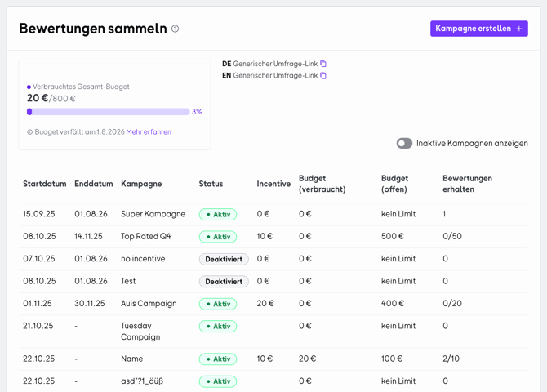Toggle Inaktive Kampagnen anzeigen switch

(x=404, y=144)
